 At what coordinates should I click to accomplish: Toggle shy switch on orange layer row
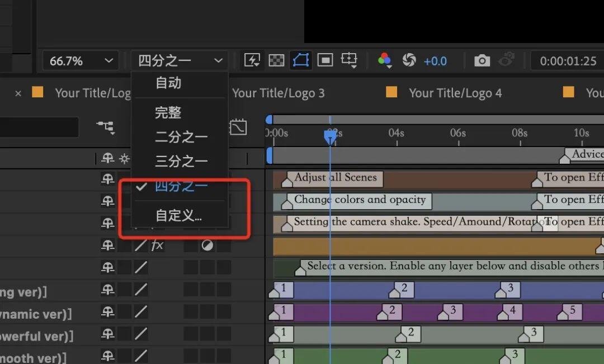(x=107, y=245)
